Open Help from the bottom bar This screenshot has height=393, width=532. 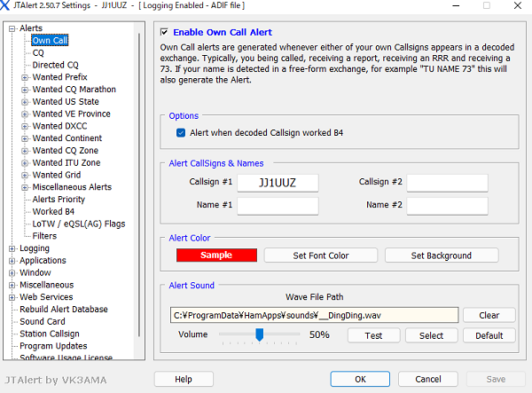pos(184,379)
